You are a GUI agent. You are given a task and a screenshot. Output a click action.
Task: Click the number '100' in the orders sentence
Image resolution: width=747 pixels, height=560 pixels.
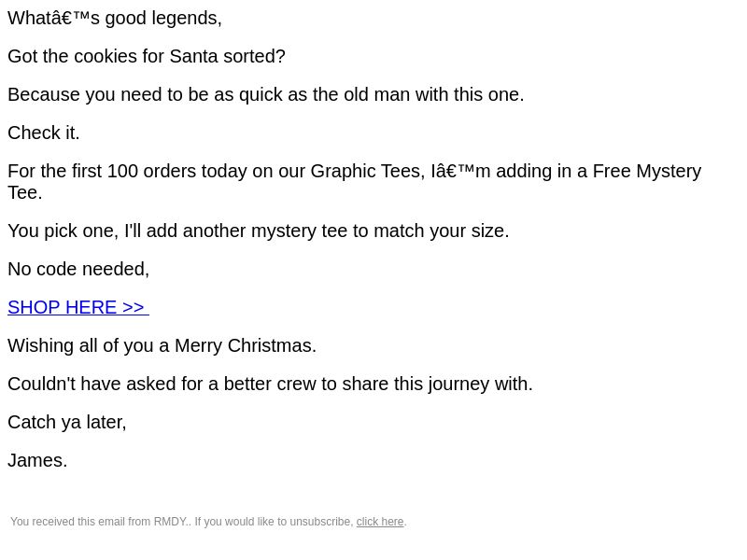122,171
